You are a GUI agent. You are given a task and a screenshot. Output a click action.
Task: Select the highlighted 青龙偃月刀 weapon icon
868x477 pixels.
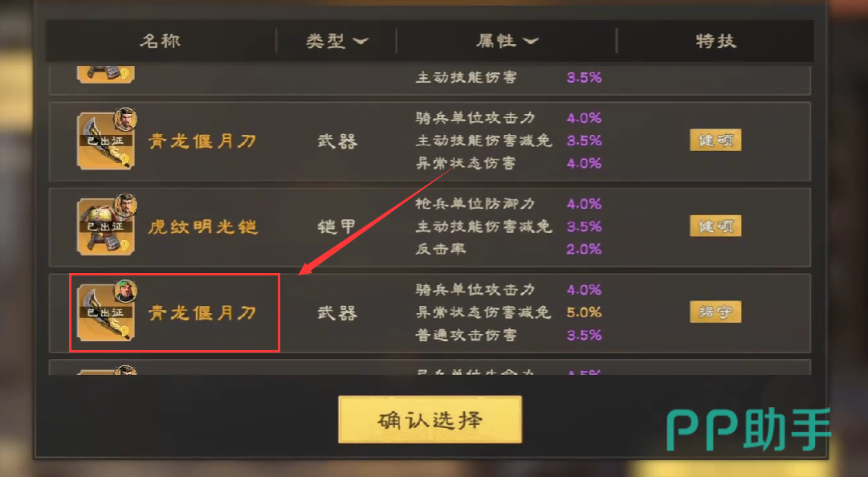(x=106, y=313)
